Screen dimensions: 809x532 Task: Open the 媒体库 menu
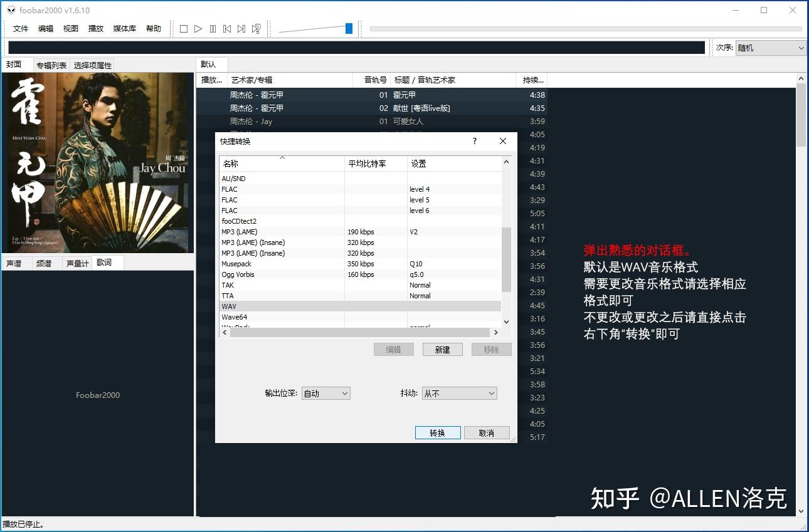point(125,29)
